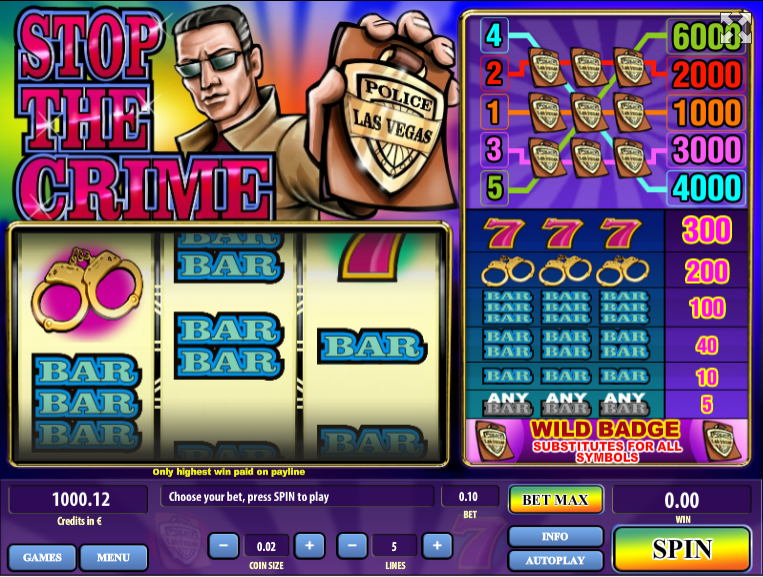This screenshot has height=577, width=763.
Task: Select payline number 3 indicator
Action: (x=494, y=149)
